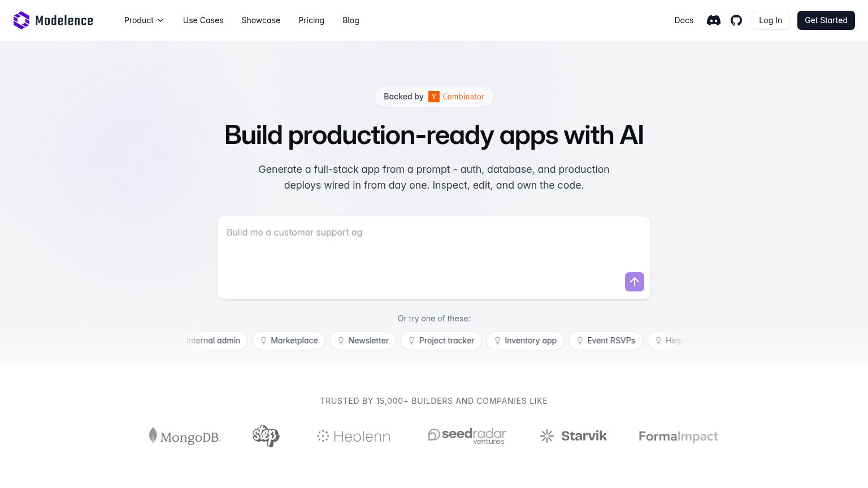This screenshot has height=488, width=868.
Task: Click the seedradar ventures logo
Action: [467, 436]
